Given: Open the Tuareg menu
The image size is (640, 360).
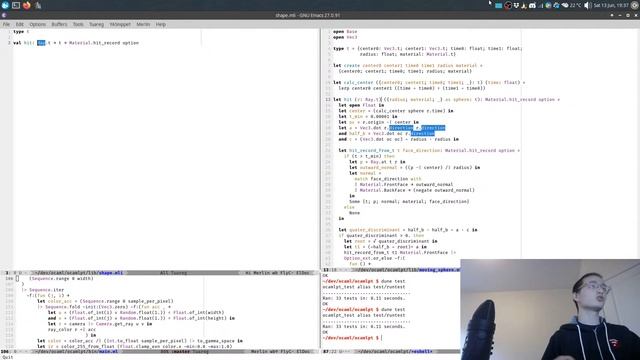Looking at the screenshot, I should point(96,24).
